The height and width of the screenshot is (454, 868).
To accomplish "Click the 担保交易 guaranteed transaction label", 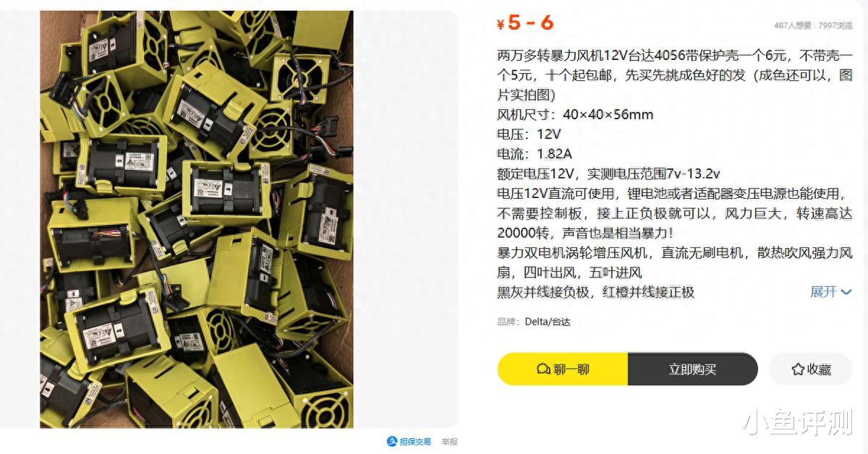I will coord(415,442).
